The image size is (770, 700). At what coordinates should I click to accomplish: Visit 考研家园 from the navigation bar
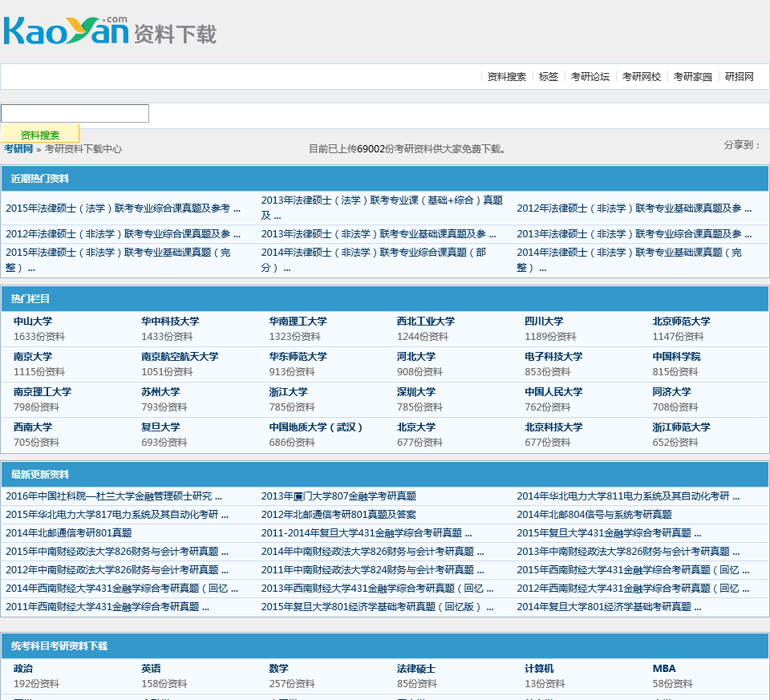[x=692, y=77]
